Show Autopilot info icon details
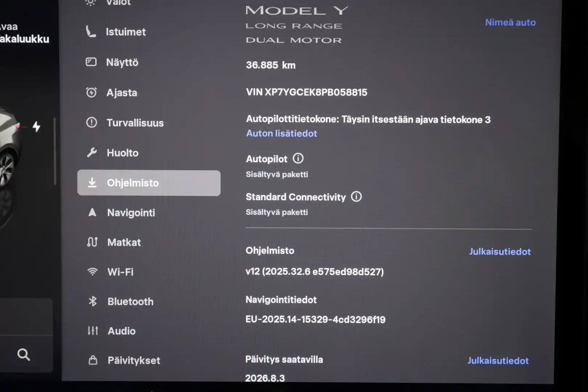Image resolution: width=588 pixels, height=392 pixels. (x=298, y=158)
